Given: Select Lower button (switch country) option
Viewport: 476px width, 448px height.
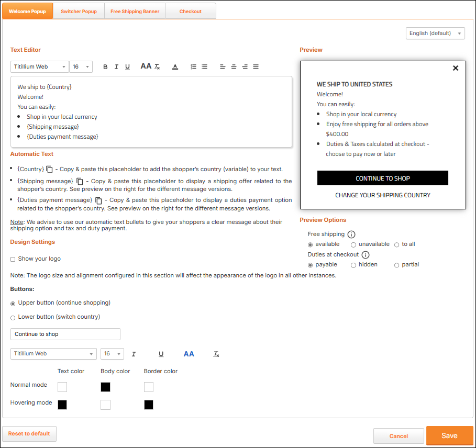Looking at the screenshot, I should [13, 317].
